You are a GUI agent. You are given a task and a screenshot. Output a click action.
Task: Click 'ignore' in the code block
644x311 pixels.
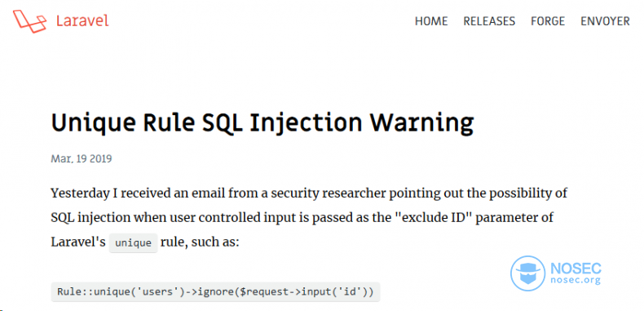click(210, 292)
